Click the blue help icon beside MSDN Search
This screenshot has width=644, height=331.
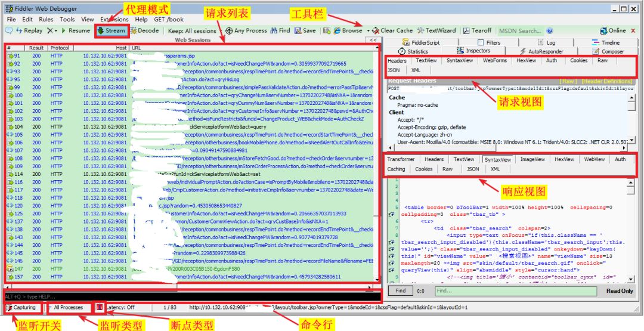tap(550, 31)
